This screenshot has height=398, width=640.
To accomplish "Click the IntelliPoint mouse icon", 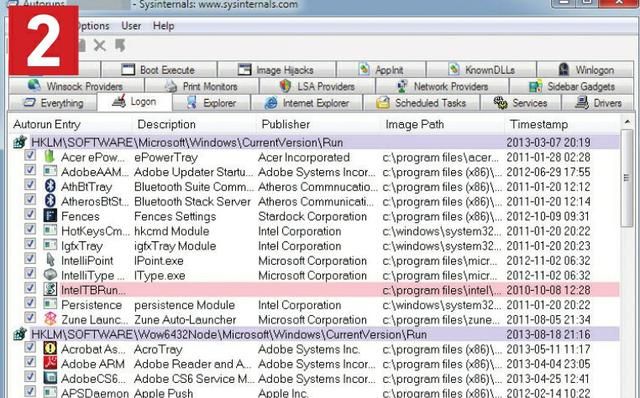I will click(x=50, y=260).
